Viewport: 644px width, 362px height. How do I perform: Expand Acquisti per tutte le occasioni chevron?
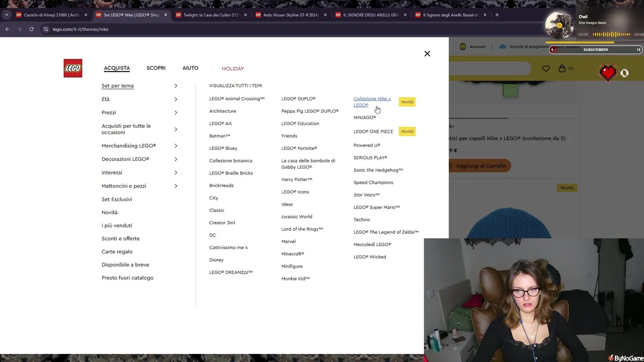(176, 129)
